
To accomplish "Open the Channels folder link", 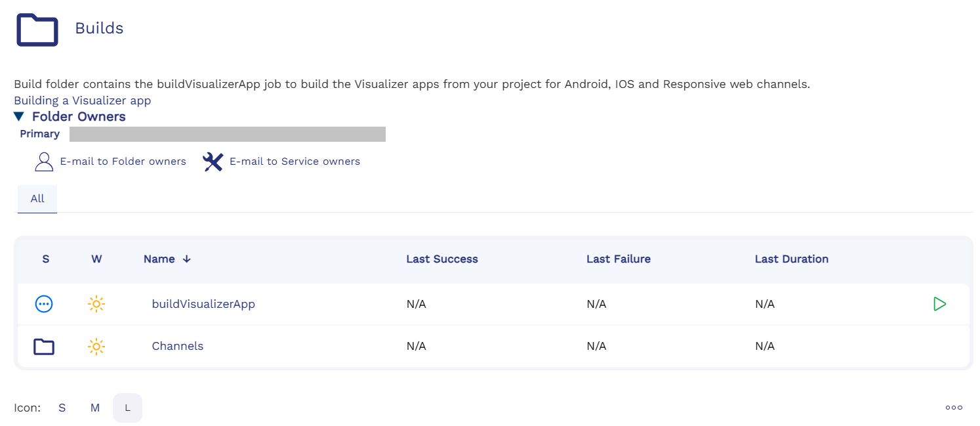I will [178, 346].
